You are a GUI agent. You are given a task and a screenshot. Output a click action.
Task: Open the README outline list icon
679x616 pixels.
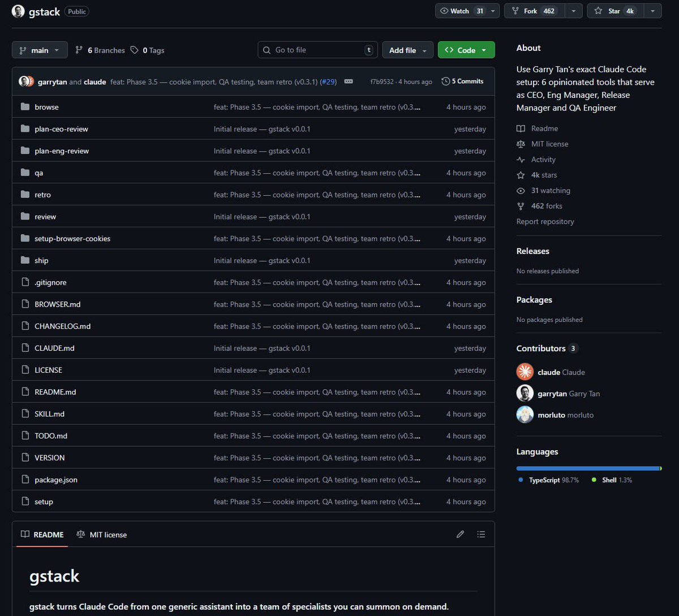click(481, 534)
